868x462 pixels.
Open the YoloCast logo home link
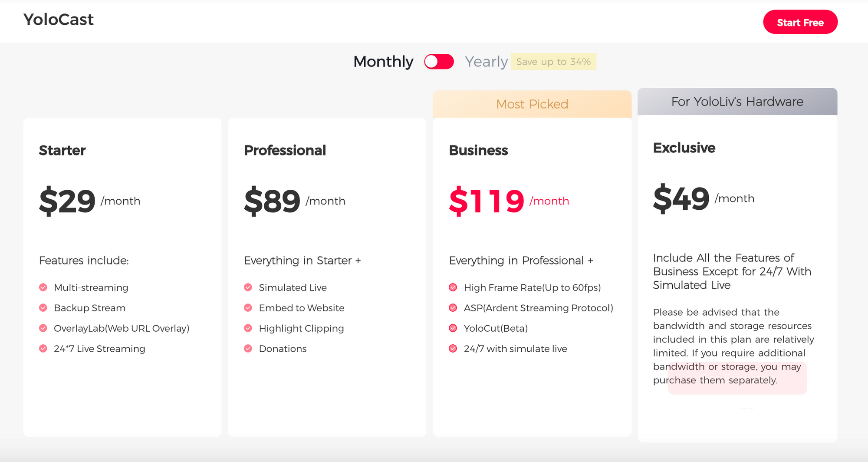[x=59, y=20]
